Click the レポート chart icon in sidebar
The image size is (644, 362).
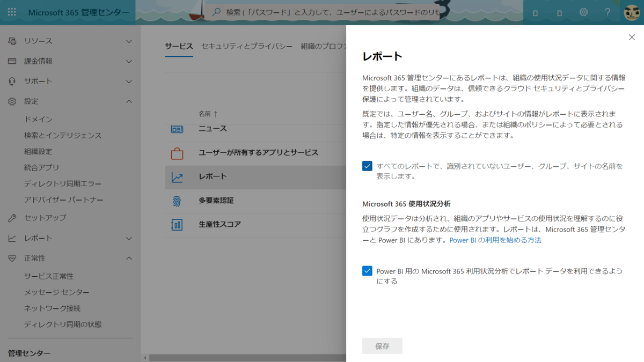coord(12,238)
